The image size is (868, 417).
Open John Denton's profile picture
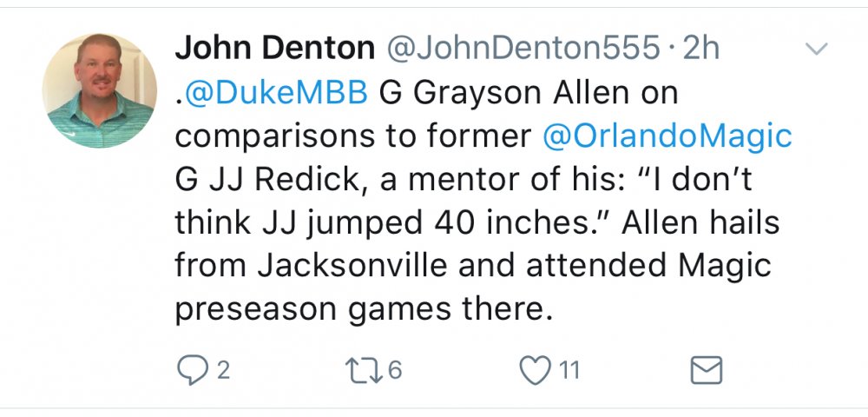(99, 90)
